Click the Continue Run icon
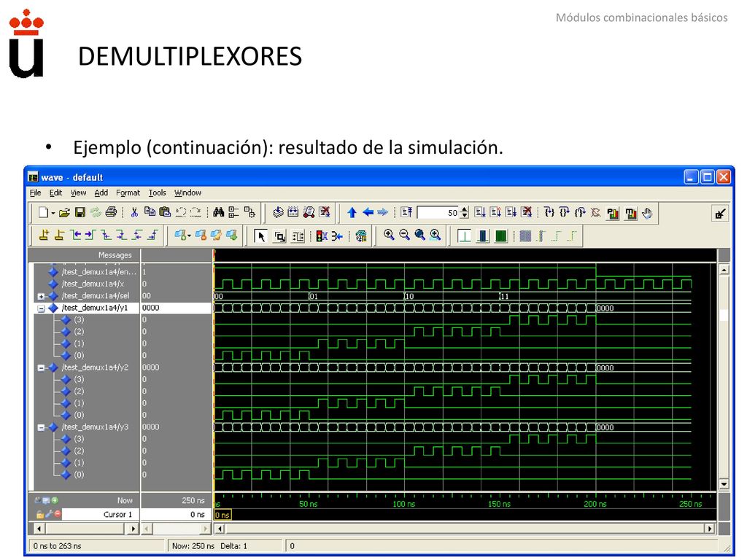The image size is (747, 560). (495, 212)
